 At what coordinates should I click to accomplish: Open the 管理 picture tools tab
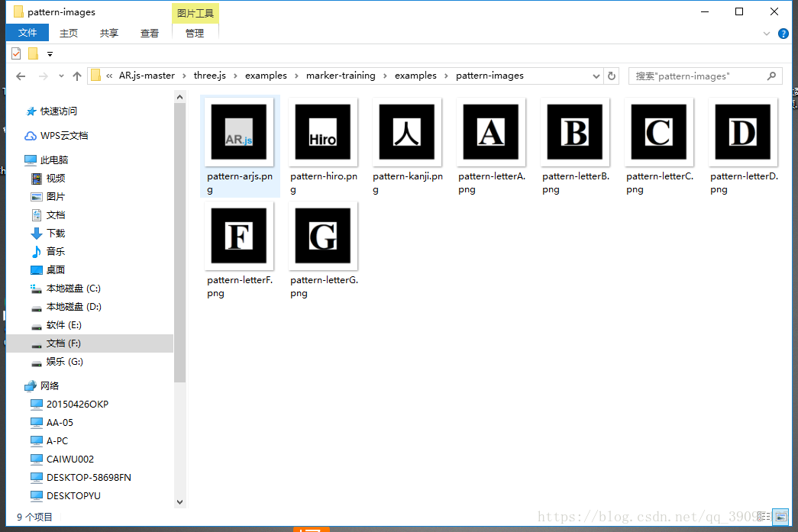click(x=195, y=33)
